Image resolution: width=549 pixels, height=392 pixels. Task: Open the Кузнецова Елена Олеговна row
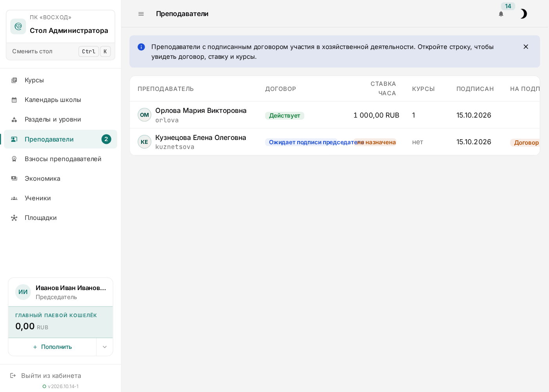click(334, 142)
